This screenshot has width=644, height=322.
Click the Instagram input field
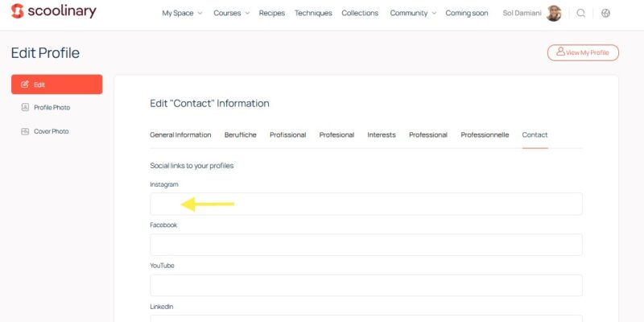pos(365,204)
